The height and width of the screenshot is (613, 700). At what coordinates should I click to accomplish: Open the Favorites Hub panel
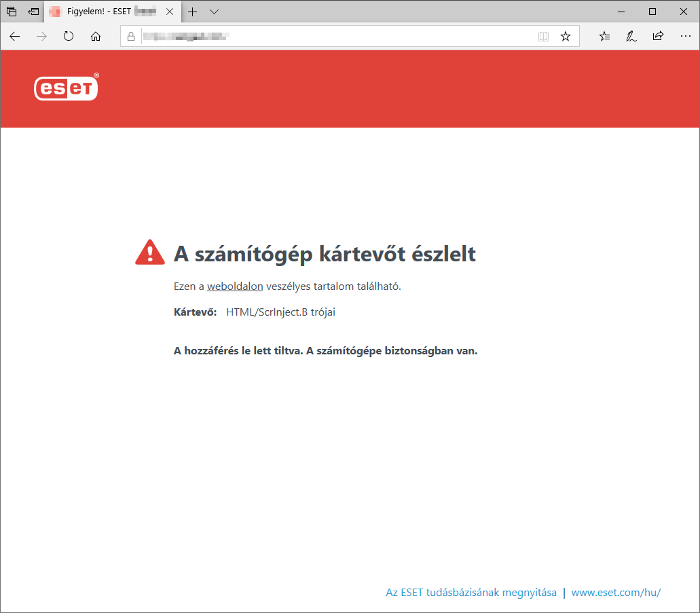coord(604,36)
